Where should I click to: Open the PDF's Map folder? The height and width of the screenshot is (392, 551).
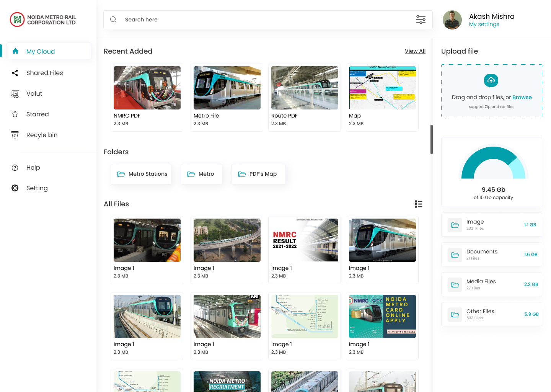pos(258,174)
